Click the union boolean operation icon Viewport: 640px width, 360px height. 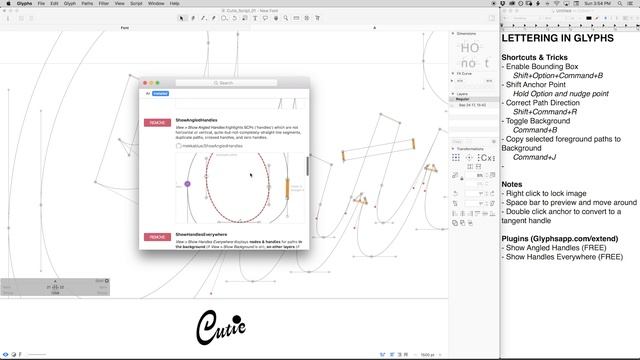point(455,223)
